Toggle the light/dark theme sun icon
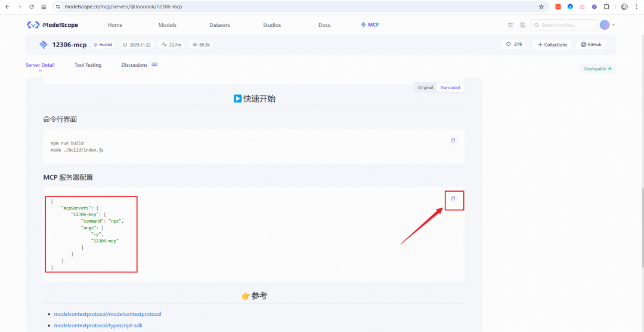Screen dimensions: 644x332 click(510, 25)
